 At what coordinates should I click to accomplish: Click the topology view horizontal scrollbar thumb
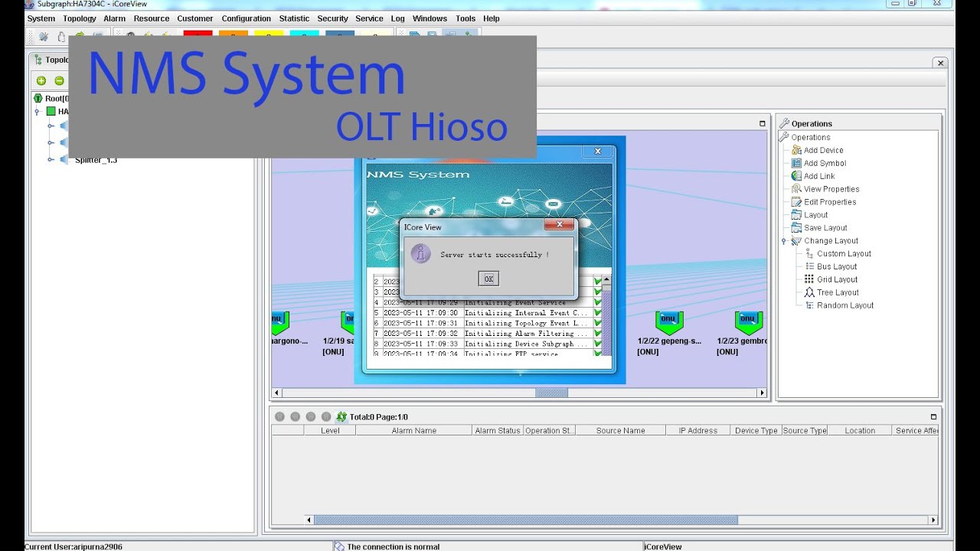[x=551, y=393]
